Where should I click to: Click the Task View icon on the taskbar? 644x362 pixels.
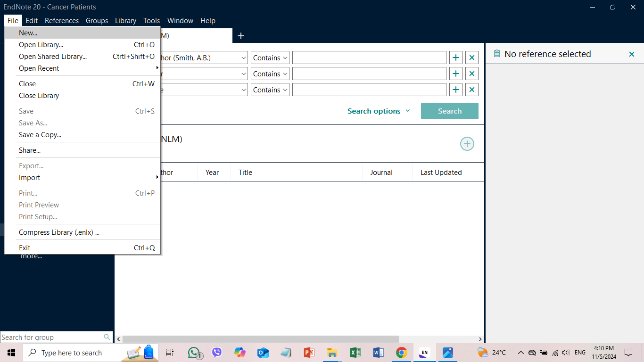click(170, 353)
